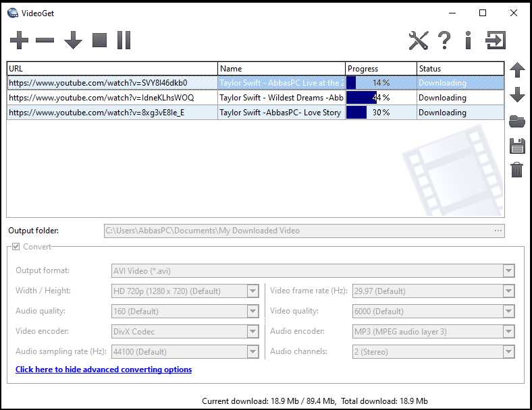Remove selected video with the minus icon
Screen dimensions: 532x410
point(45,40)
